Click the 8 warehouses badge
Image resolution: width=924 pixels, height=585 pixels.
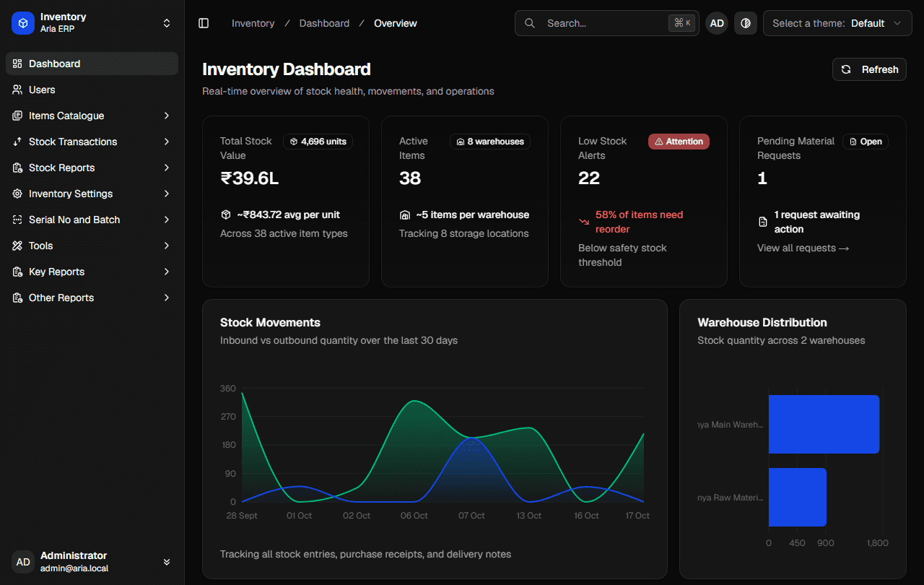tap(490, 142)
